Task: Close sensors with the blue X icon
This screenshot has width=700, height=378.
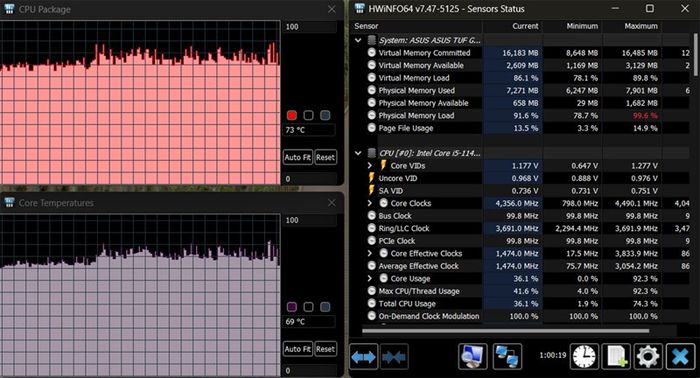Action: click(x=680, y=357)
